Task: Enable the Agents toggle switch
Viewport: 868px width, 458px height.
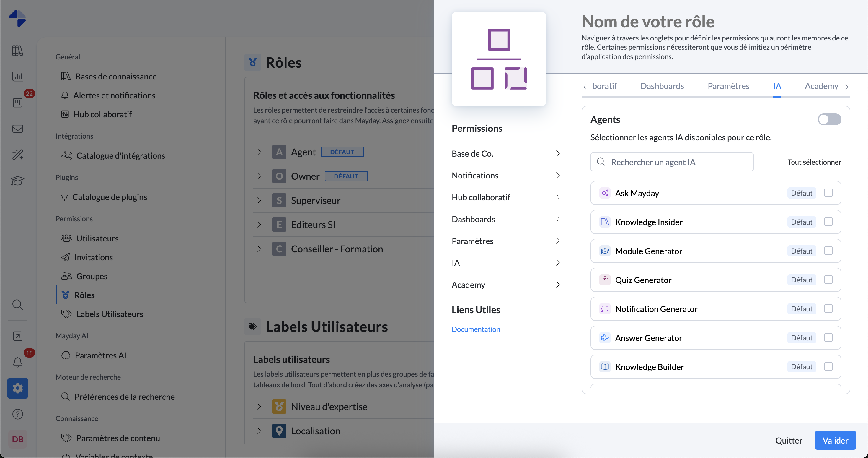Action: pos(829,119)
